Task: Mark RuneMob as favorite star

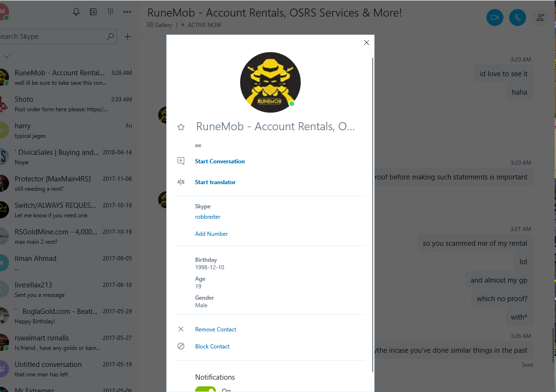Action: (x=181, y=127)
